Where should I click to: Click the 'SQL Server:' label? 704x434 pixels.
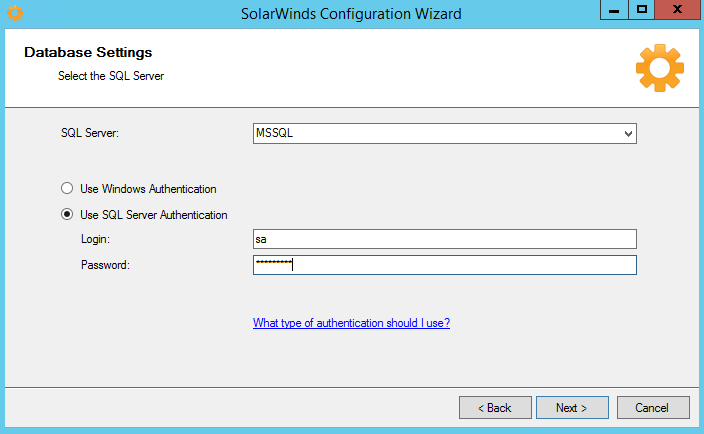click(x=90, y=133)
